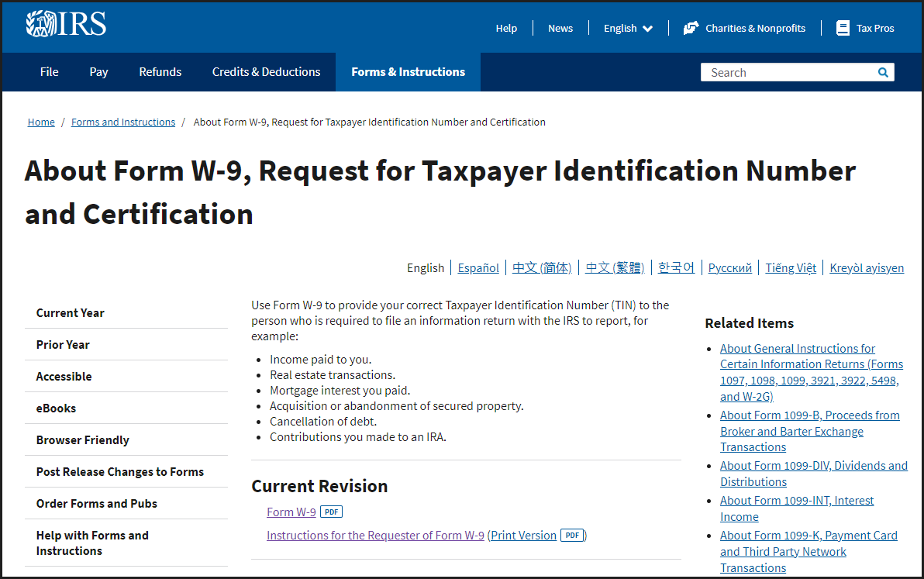
Task: Open the Form W-9 link
Action: [x=291, y=512]
